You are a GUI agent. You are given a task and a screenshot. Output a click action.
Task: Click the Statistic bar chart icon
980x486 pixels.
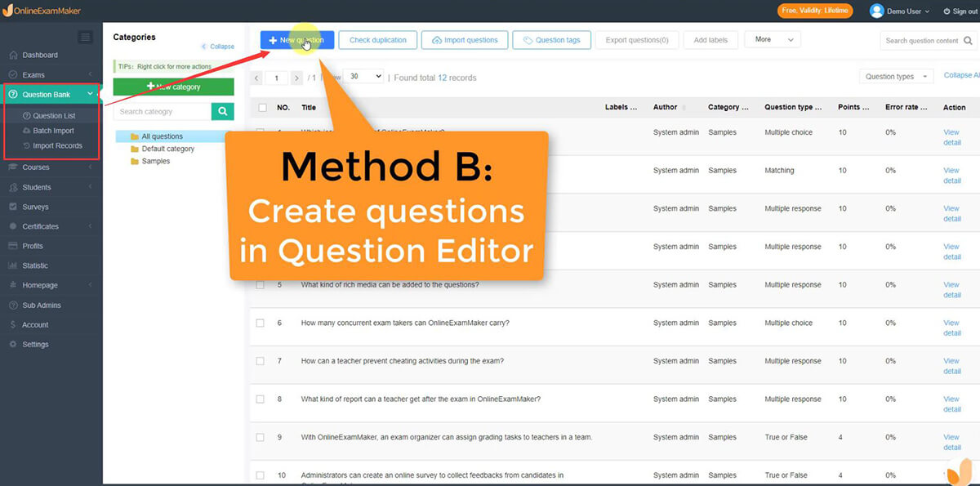13,265
